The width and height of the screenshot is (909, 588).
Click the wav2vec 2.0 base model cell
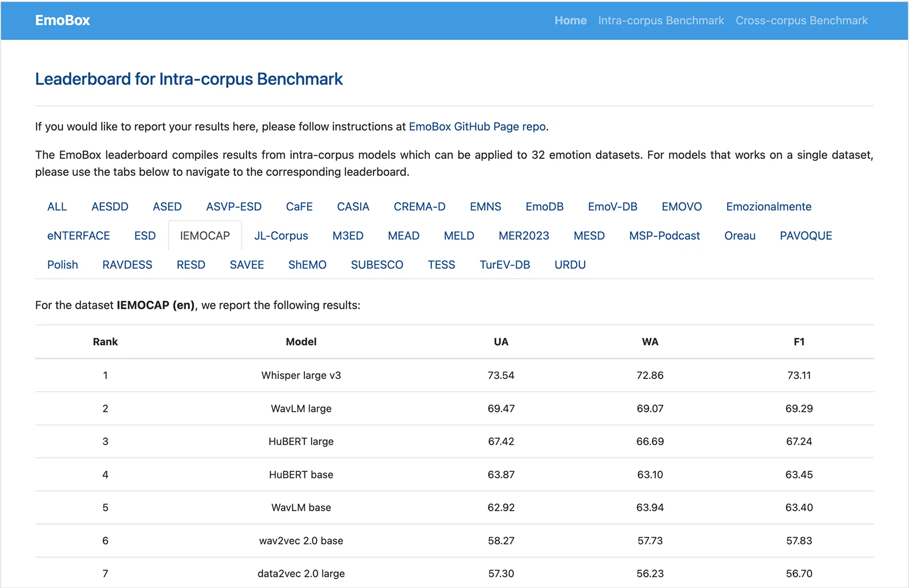coord(301,541)
